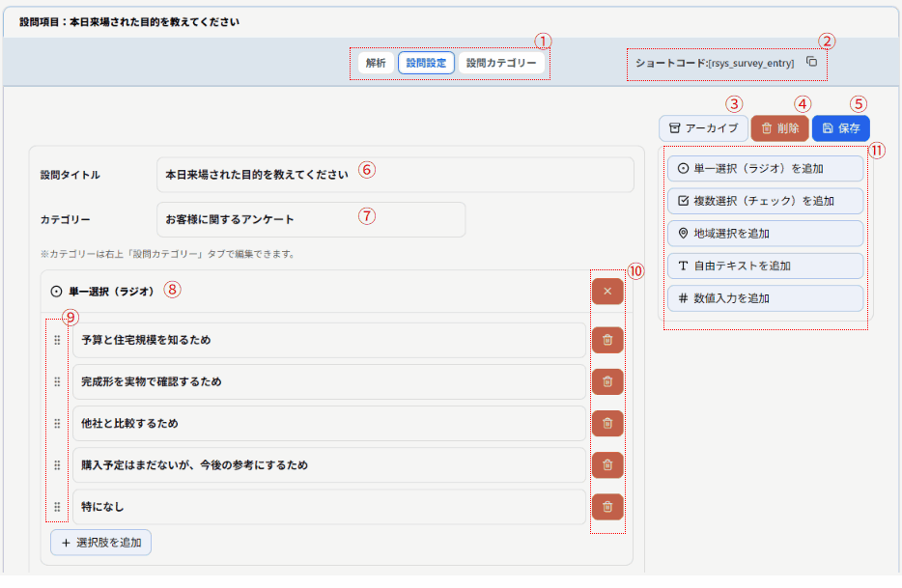Screen dimensions: 902x588
Task: Open the カテゴリー field お客様に関するアンケート
Action: (x=310, y=219)
